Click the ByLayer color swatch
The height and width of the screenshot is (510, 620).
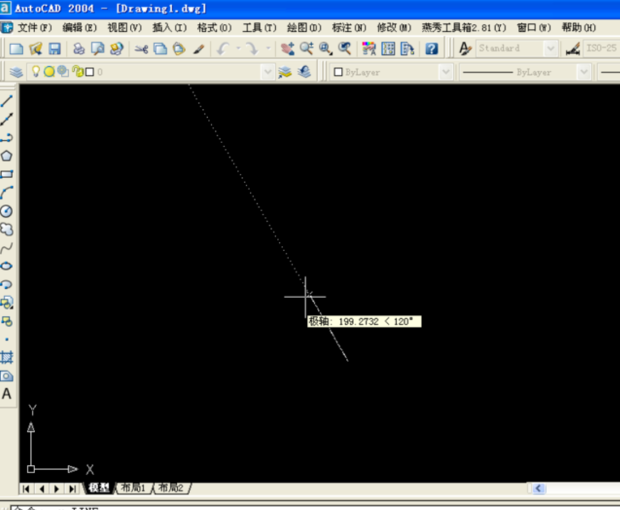coord(338,72)
